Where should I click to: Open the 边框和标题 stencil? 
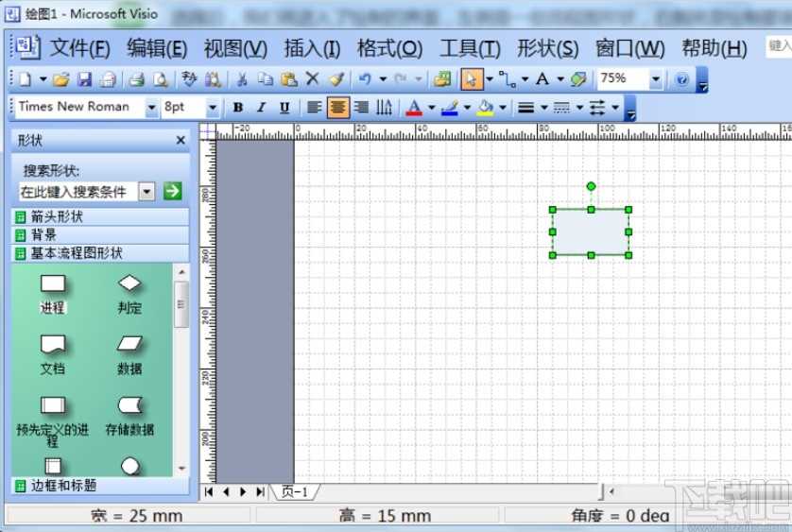coord(63,485)
